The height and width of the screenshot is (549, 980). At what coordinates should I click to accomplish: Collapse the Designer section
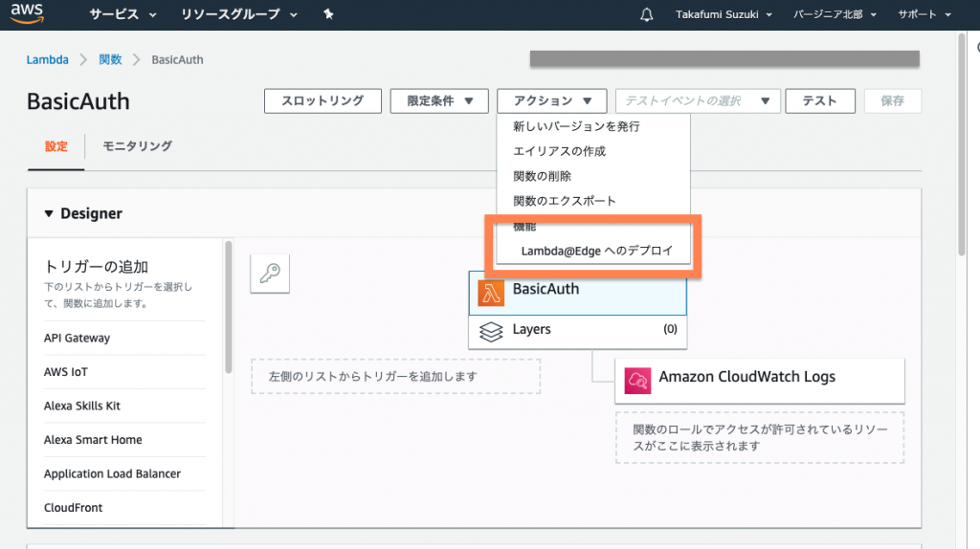click(50, 214)
